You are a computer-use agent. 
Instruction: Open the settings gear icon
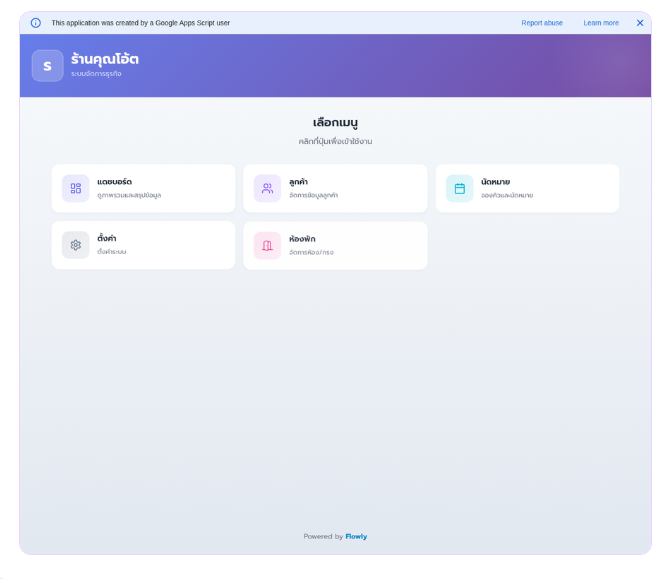(75, 245)
